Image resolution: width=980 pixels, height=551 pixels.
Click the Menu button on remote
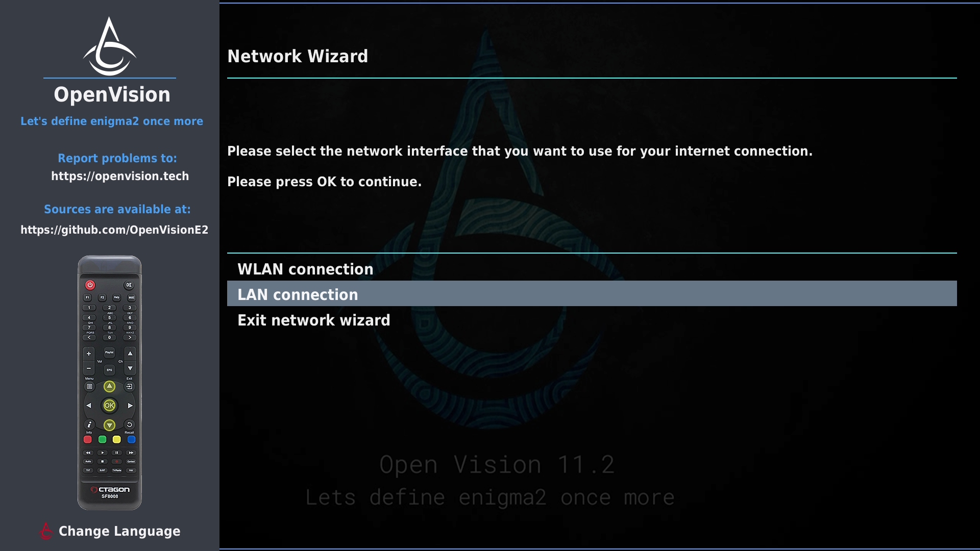(89, 386)
